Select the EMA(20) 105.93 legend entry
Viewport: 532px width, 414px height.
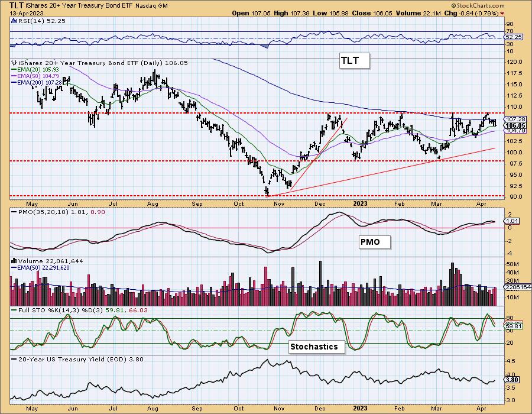(x=35, y=69)
